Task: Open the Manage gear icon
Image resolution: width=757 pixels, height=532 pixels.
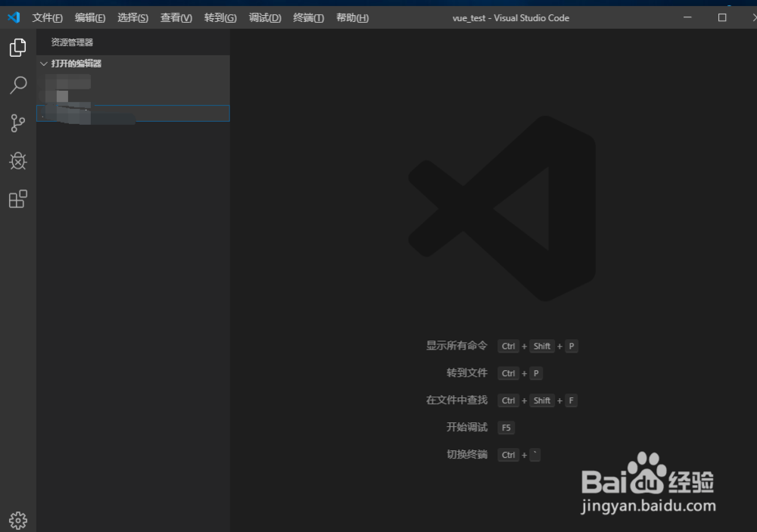Action: click(18, 521)
